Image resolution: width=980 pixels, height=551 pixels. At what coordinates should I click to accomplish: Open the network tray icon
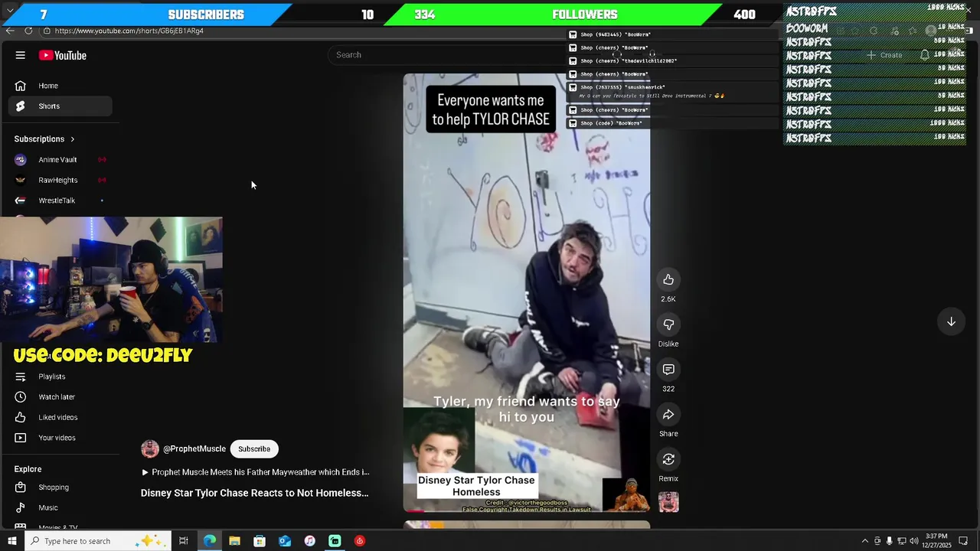point(901,541)
